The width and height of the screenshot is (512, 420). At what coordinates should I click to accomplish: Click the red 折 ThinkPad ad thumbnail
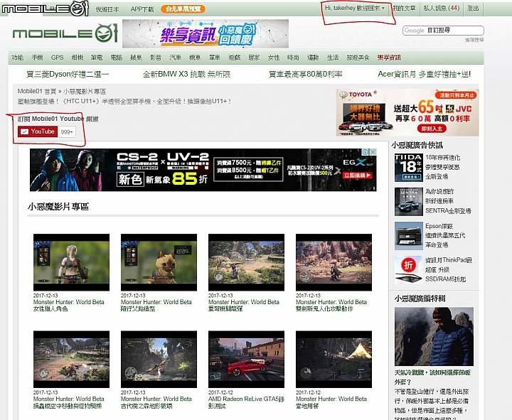pyautogui.click(x=408, y=270)
